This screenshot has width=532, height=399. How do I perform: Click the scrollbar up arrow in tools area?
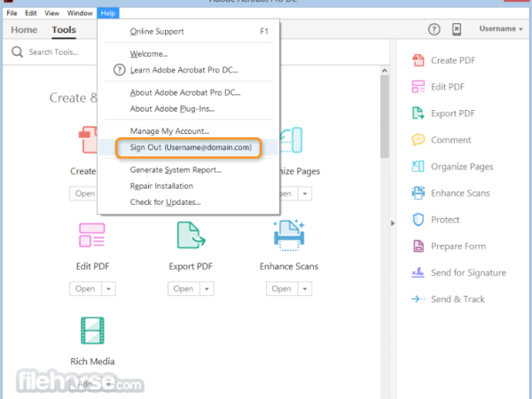(384, 71)
